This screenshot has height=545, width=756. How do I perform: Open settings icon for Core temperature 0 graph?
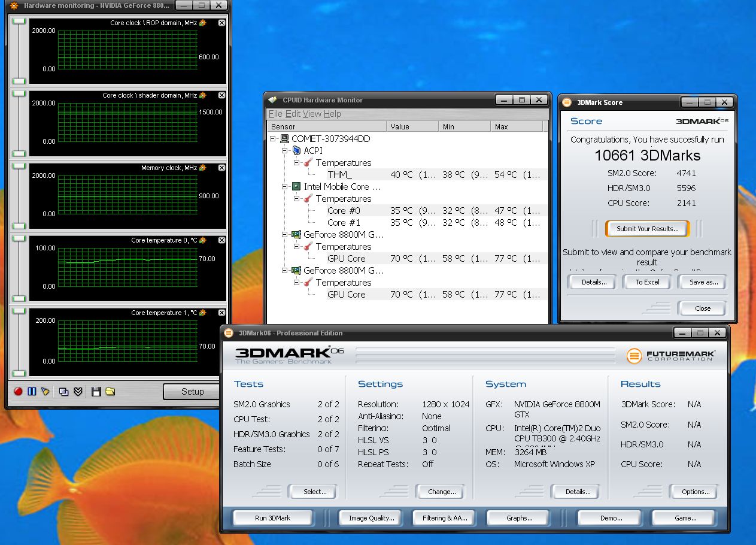coord(203,240)
